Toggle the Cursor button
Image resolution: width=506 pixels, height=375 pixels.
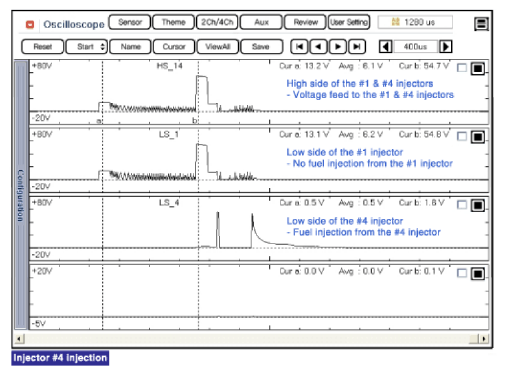pos(174,47)
